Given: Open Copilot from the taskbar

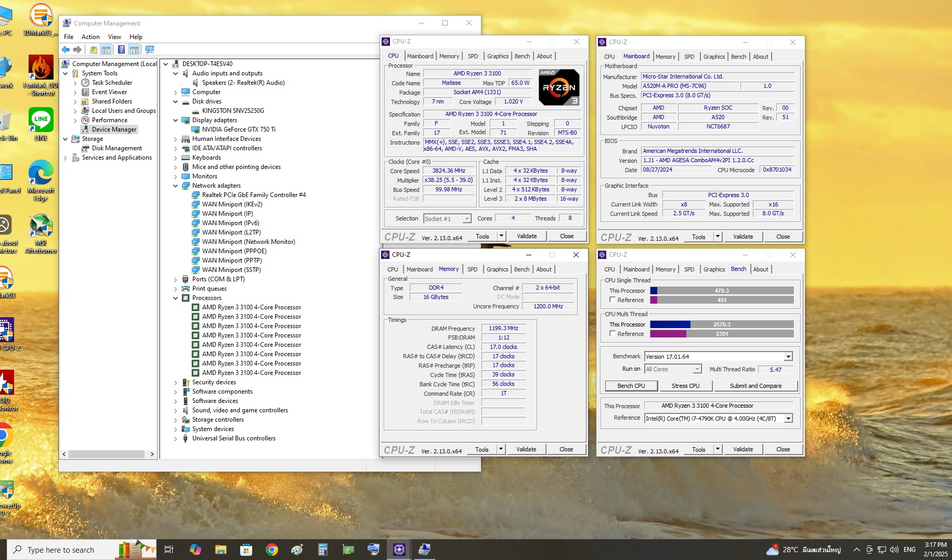Looking at the screenshot, I should (195, 550).
